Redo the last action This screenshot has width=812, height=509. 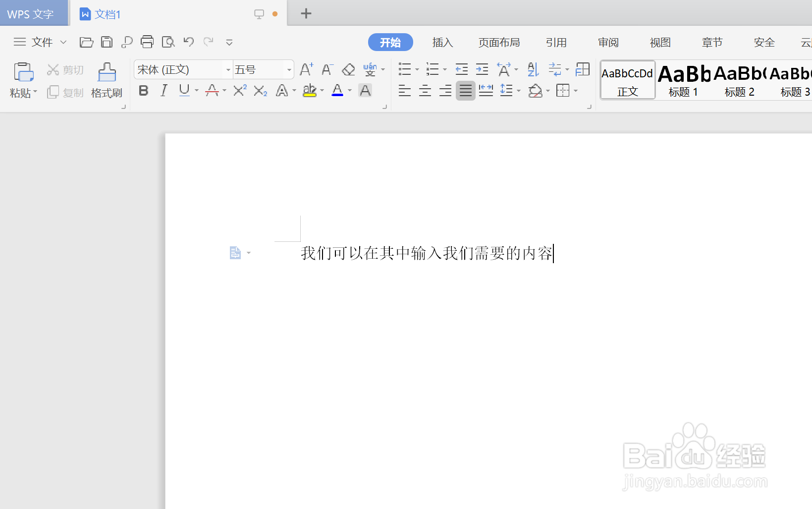click(209, 42)
